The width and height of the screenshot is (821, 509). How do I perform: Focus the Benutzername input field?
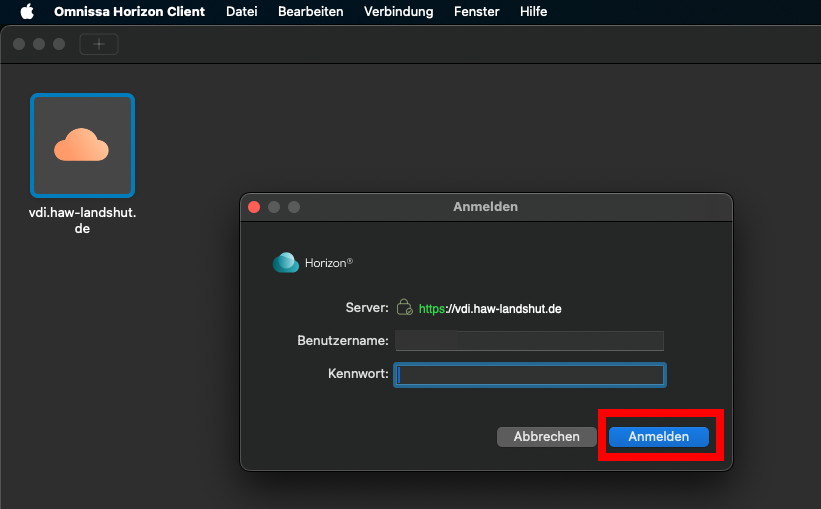point(529,341)
